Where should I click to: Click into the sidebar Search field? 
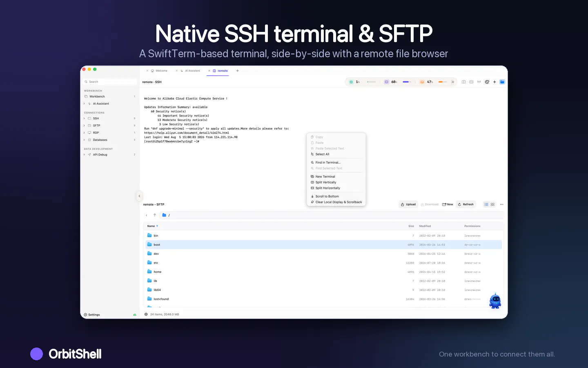click(x=110, y=82)
